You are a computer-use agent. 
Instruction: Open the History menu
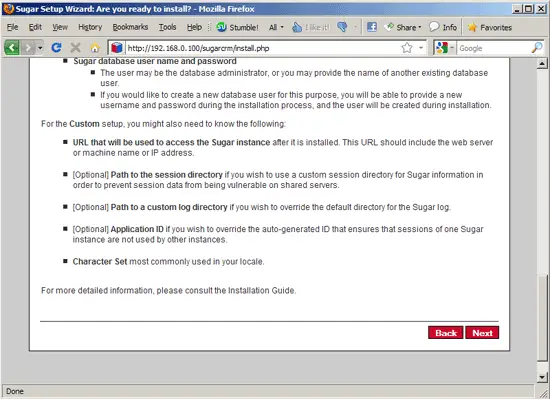(90, 27)
